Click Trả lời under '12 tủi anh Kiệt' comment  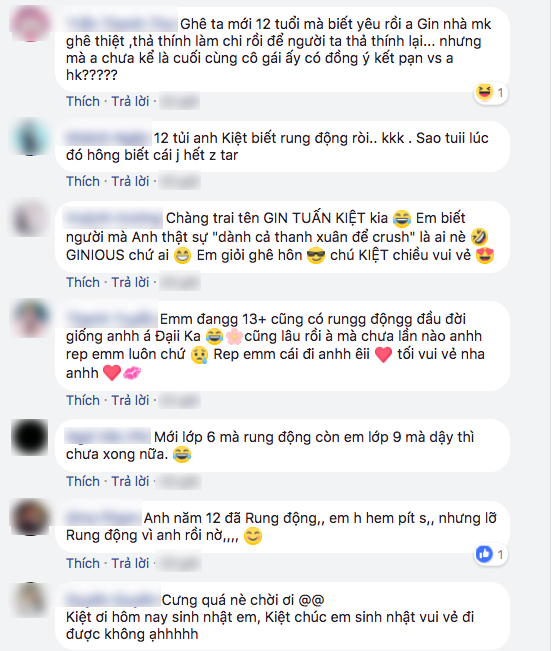130,181
